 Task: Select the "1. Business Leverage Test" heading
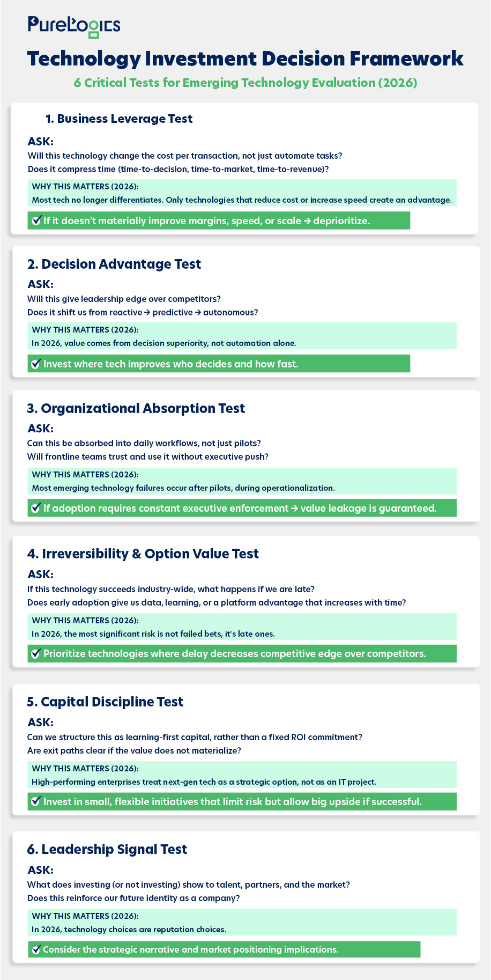pyautogui.click(x=118, y=119)
